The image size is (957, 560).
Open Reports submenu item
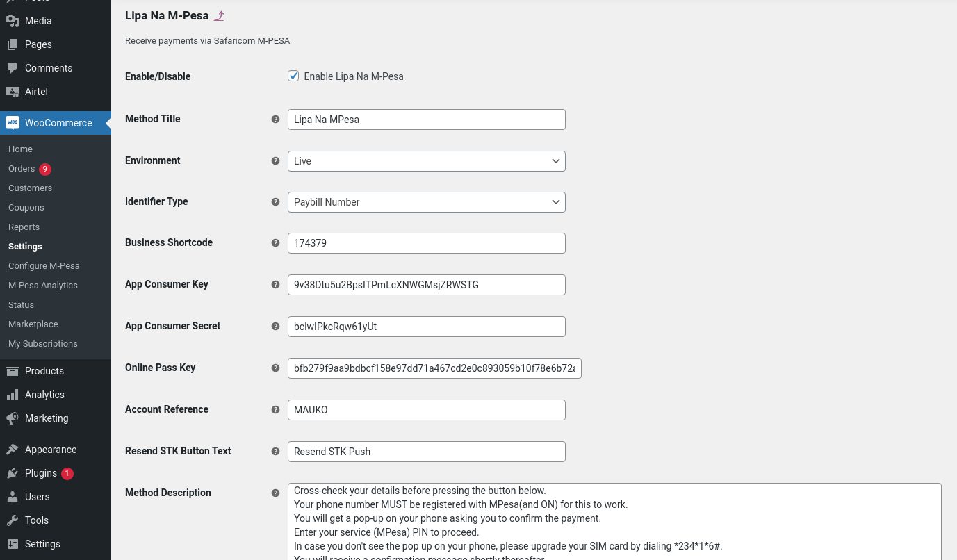coord(24,227)
